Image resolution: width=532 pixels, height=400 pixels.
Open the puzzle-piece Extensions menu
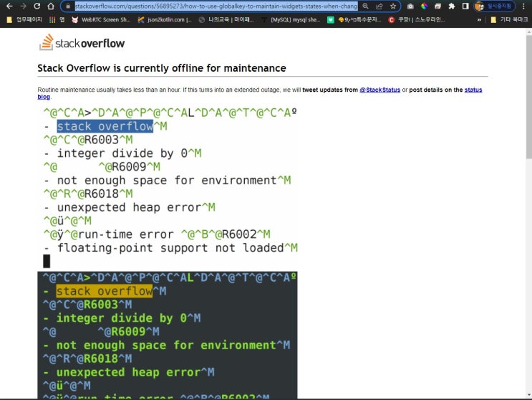(451, 6)
